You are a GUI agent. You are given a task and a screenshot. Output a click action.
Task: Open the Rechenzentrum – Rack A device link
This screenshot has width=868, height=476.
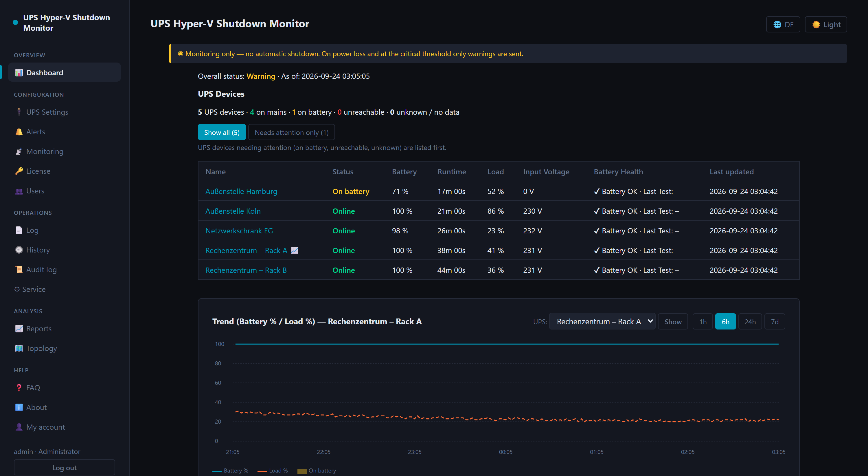point(246,250)
